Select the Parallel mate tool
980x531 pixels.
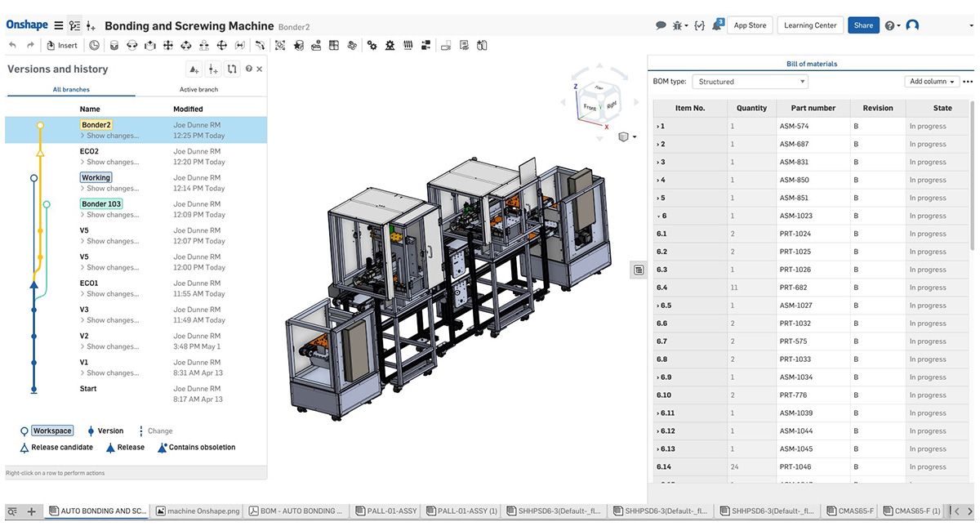point(240,46)
